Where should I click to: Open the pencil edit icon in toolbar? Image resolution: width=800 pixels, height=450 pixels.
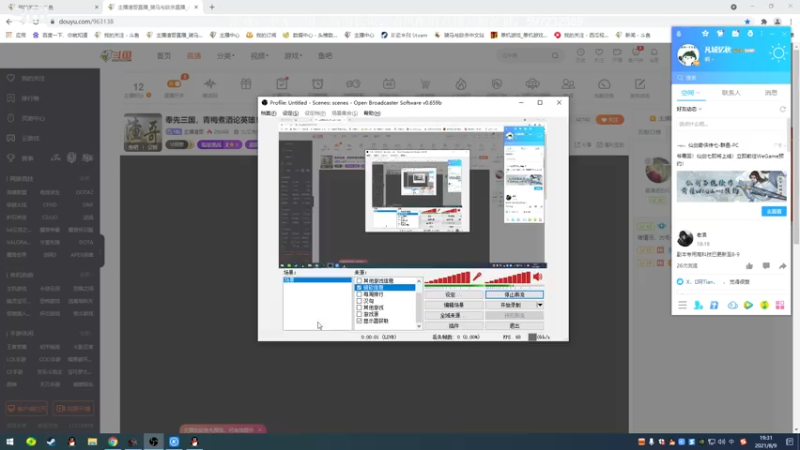pyautogui.click(x=640, y=84)
